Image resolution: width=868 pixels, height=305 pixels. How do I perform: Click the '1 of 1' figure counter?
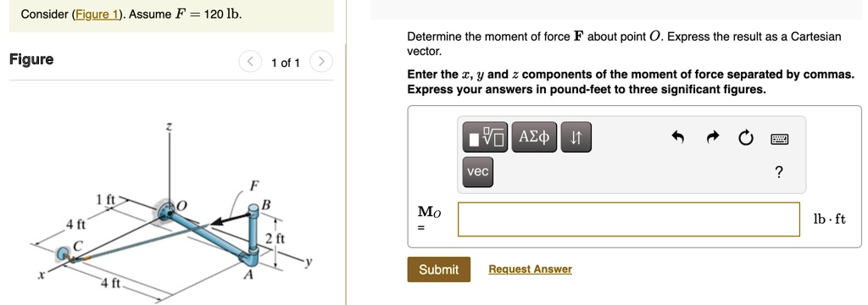tap(285, 63)
